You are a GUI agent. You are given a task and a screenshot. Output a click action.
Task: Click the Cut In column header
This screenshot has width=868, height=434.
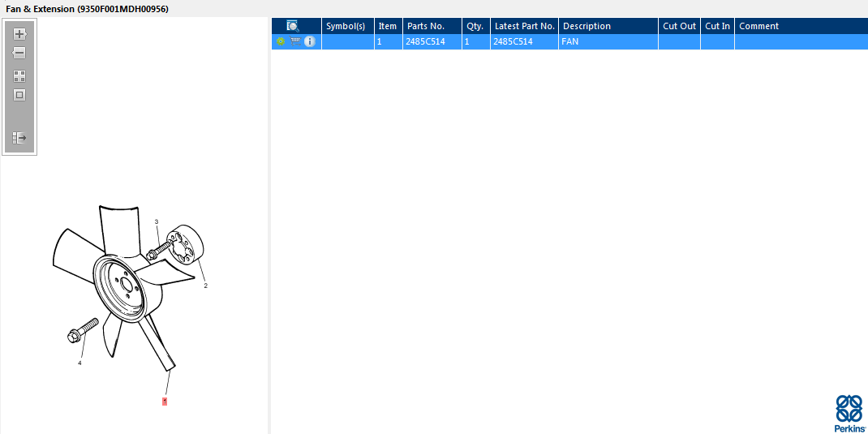pos(717,26)
